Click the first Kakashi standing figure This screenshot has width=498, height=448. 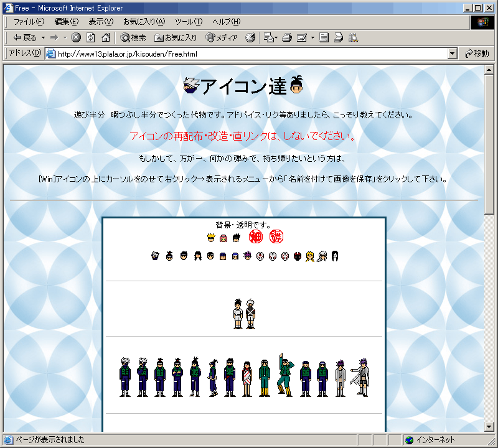click(x=125, y=377)
